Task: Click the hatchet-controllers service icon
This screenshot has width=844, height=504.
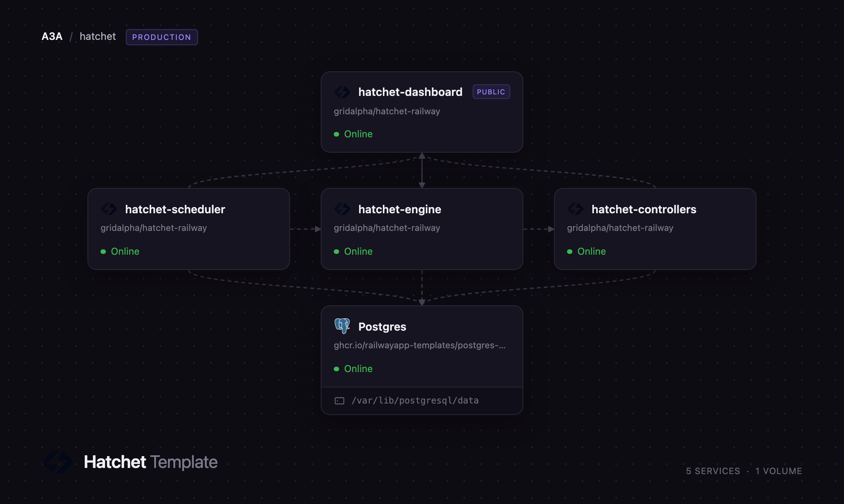Action: pyautogui.click(x=575, y=209)
